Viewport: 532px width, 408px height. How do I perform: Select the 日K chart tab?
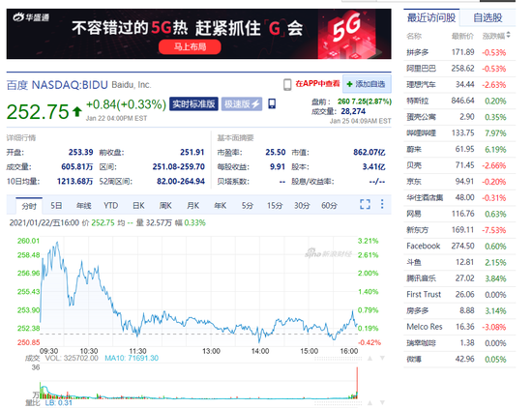click(138, 206)
